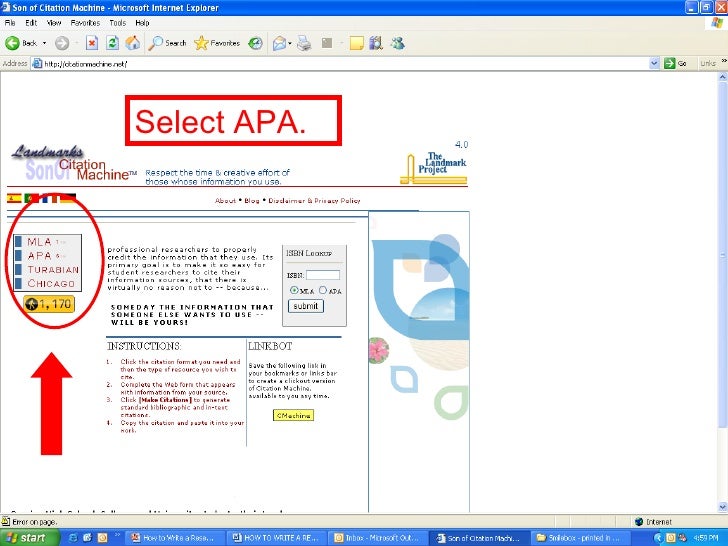
Task: Open the Favorites menu
Action: pyautogui.click(x=85, y=23)
